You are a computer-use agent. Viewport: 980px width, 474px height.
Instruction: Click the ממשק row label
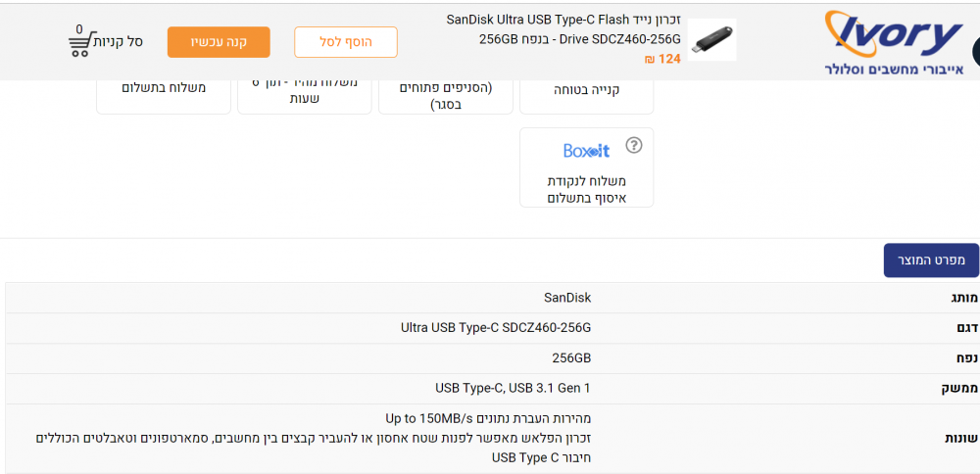click(x=960, y=389)
